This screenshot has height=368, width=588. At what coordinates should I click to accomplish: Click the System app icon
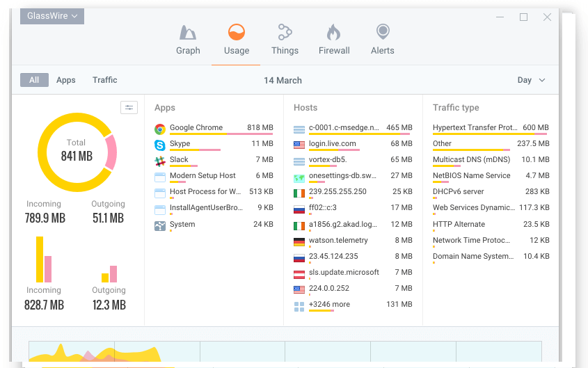coord(160,226)
